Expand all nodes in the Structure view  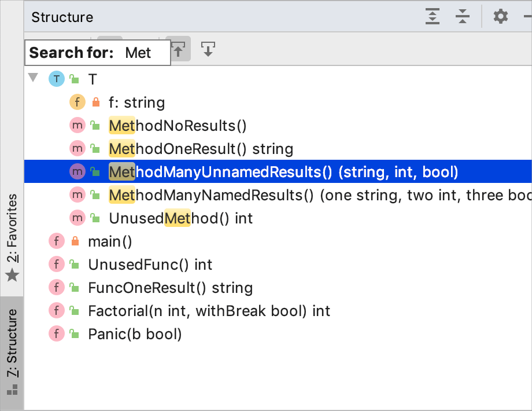[x=432, y=16]
